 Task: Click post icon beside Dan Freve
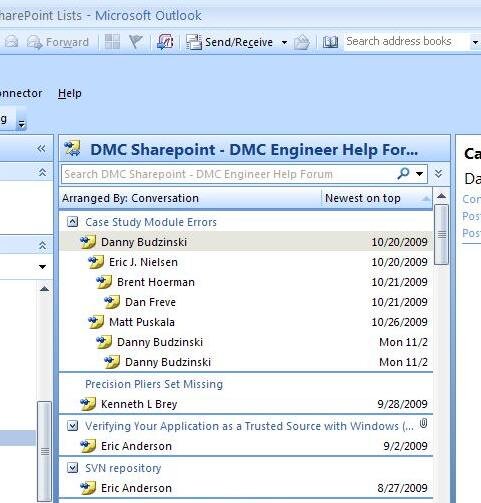tap(112, 302)
